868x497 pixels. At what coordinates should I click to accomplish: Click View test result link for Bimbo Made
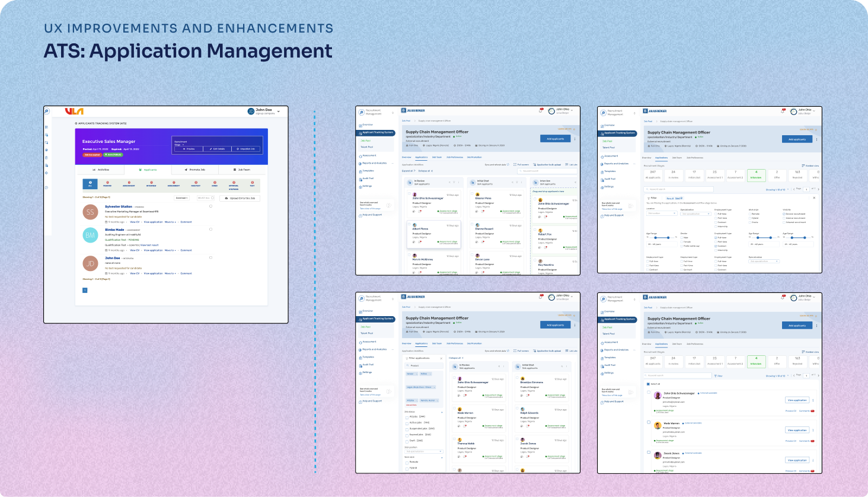click(149, 245)
